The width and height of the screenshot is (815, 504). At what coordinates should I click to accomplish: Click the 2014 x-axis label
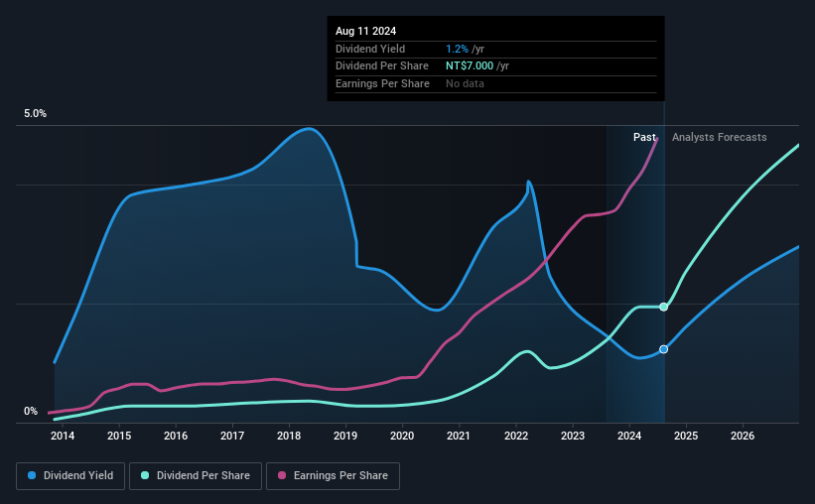point(63,436)
